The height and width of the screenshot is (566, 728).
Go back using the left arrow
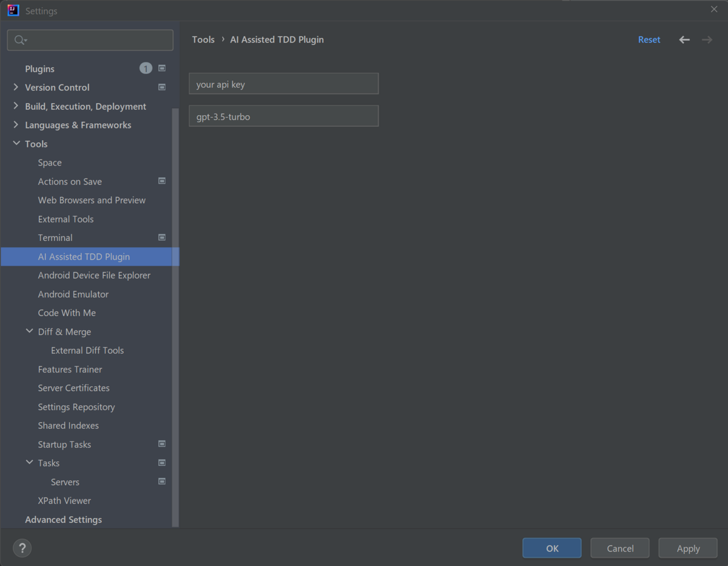(x=684, y=39)
